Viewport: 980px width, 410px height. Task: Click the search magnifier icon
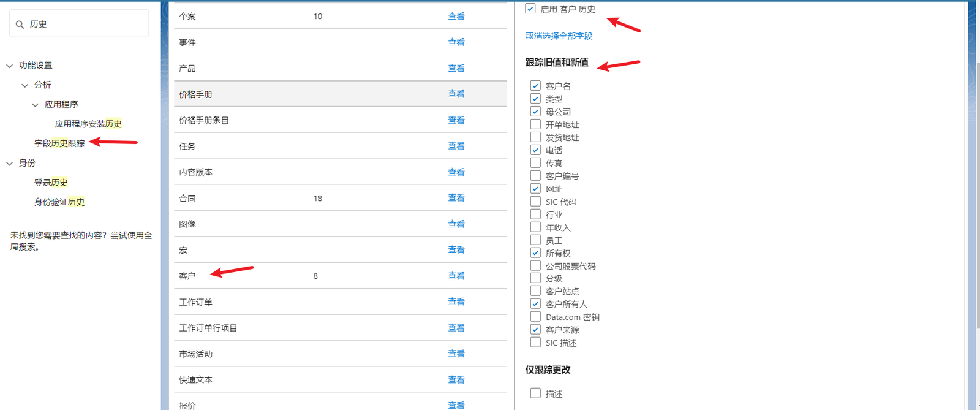click(20, 25)
